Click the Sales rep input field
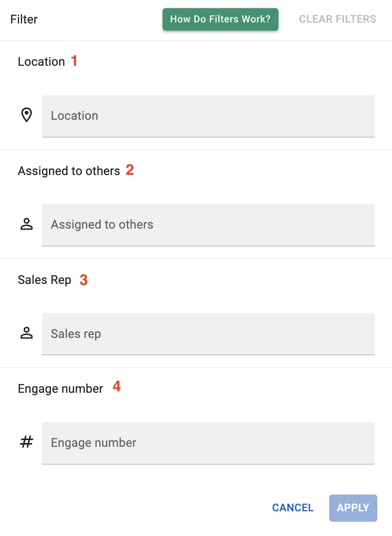The width and height of the screenshot is (392, 536). coord(208,334)
